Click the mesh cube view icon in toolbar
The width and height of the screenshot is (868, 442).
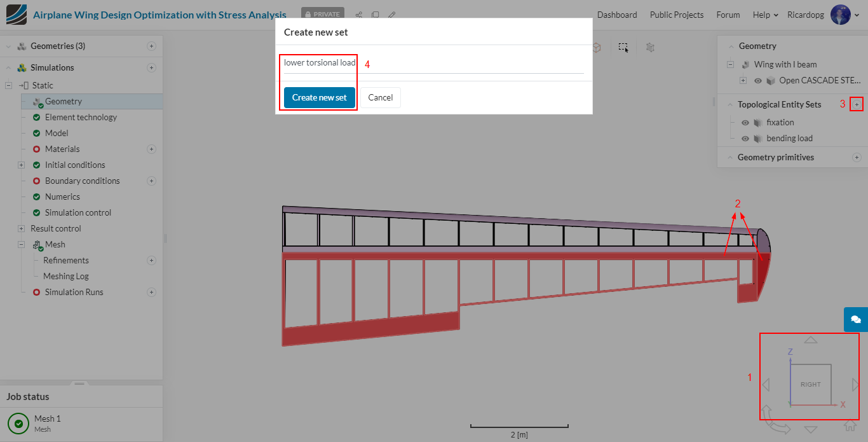tap(650, 47)
